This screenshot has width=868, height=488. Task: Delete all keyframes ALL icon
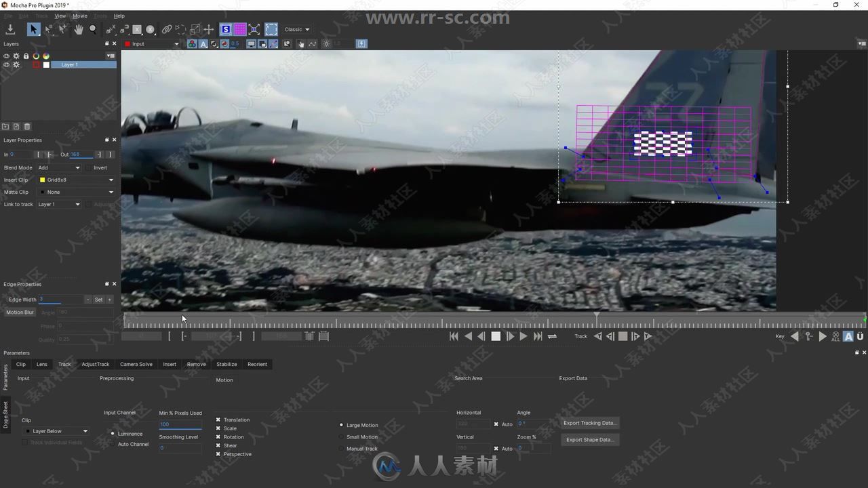pyautogui.click(x=835, y=336)
